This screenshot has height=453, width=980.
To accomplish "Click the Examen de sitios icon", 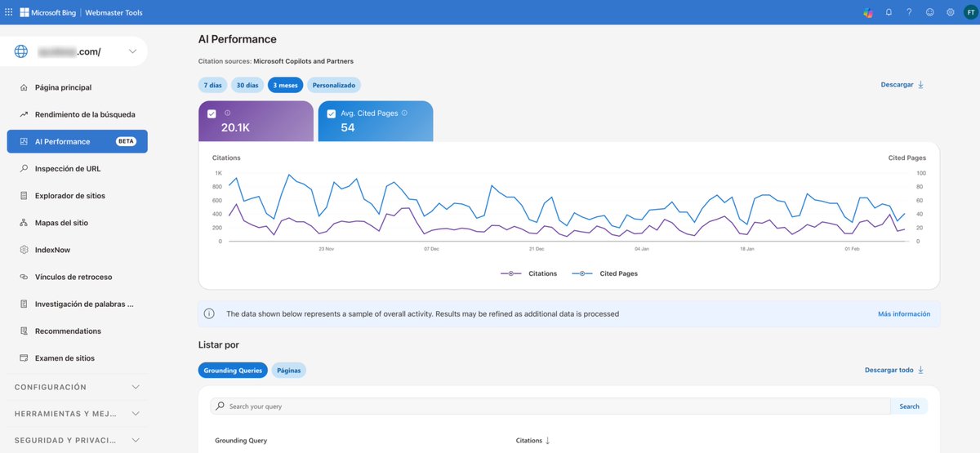I will [24, 358].
